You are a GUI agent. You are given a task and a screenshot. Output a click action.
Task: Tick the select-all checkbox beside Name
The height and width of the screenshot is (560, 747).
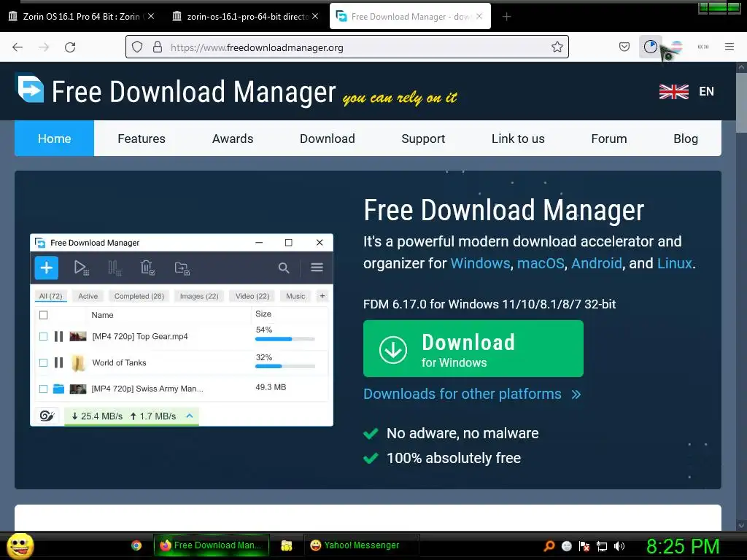coord(43,315)
